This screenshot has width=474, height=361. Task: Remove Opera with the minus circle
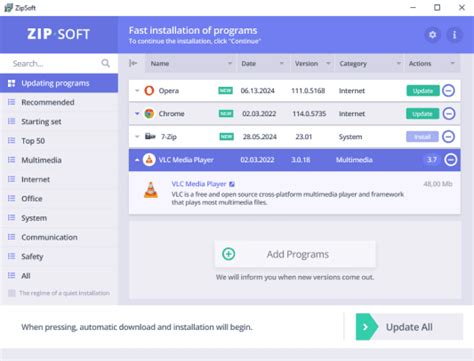448,91
